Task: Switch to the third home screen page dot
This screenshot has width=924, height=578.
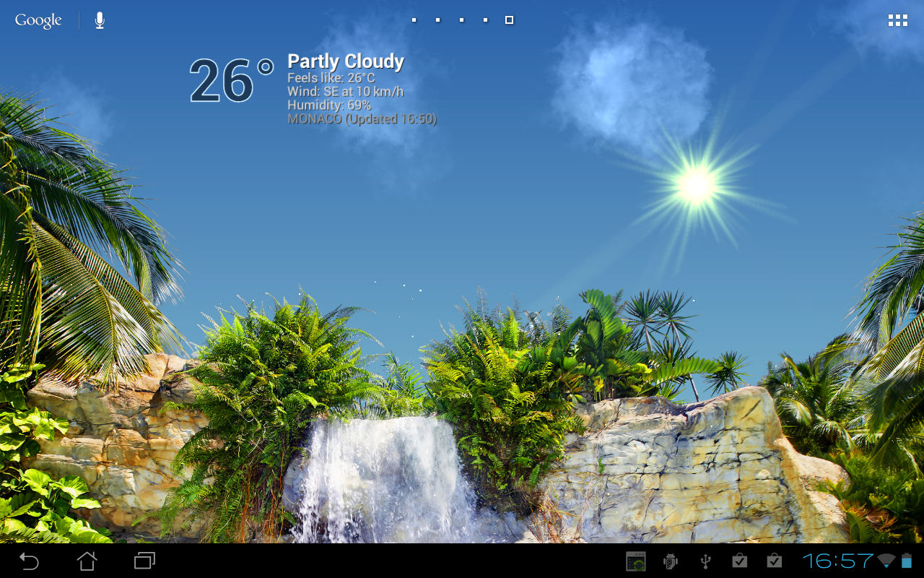Action: tap(461, 20)
